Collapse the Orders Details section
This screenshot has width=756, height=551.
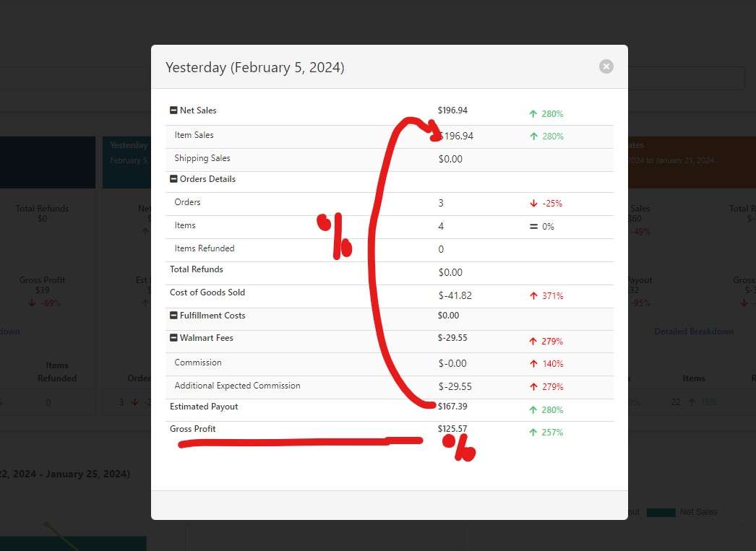[173, 179]
